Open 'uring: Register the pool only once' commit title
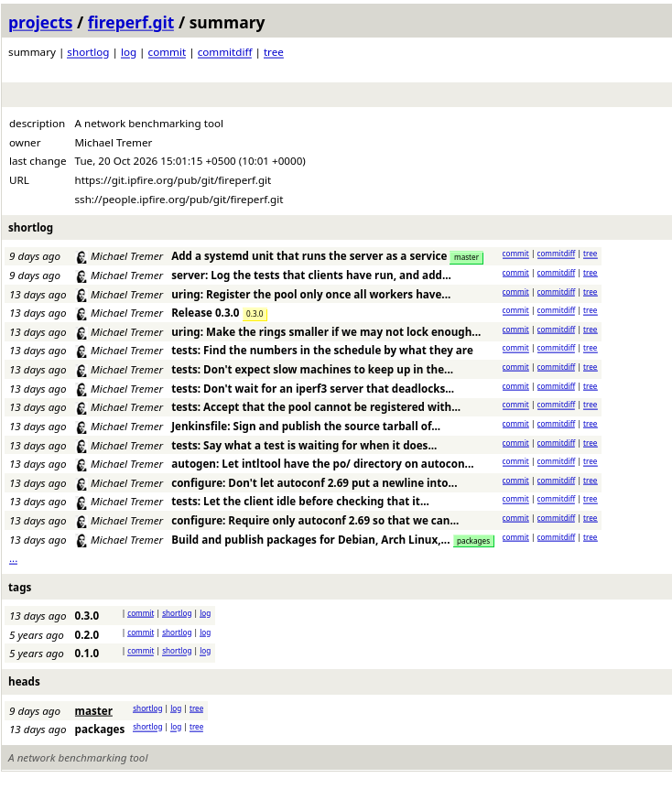 pos(311,295)
